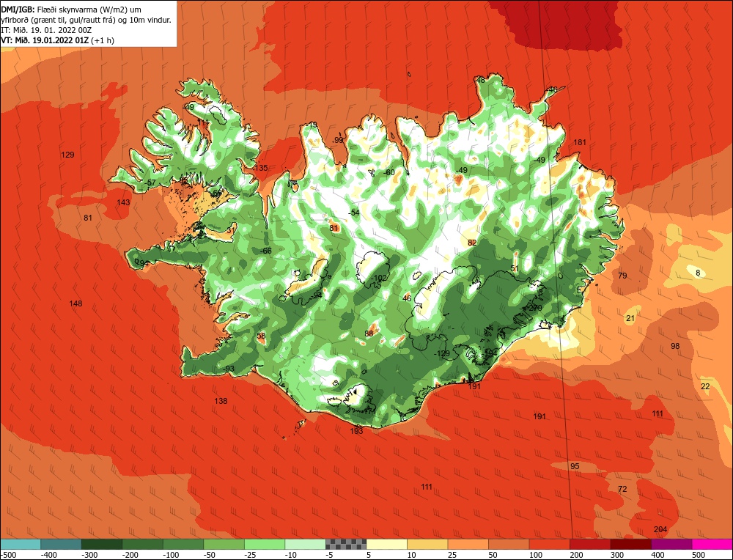Click the legend label 400

click(x=658, y=554)
